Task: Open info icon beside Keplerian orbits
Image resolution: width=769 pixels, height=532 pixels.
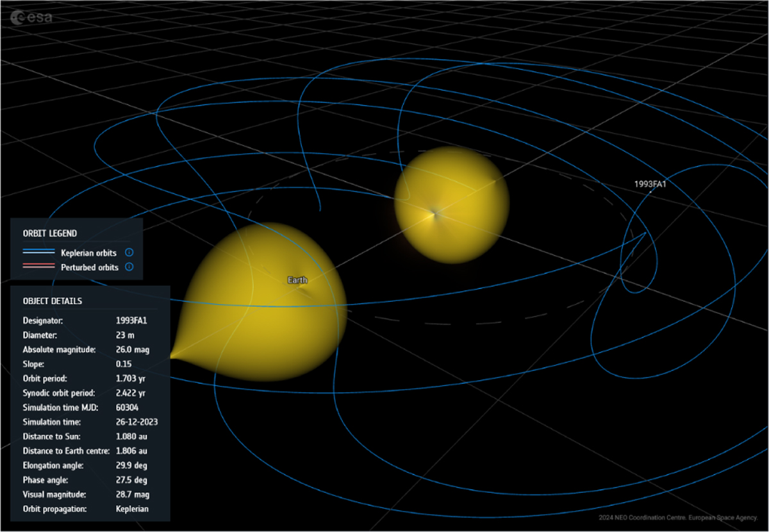Action: coord(129,253)
